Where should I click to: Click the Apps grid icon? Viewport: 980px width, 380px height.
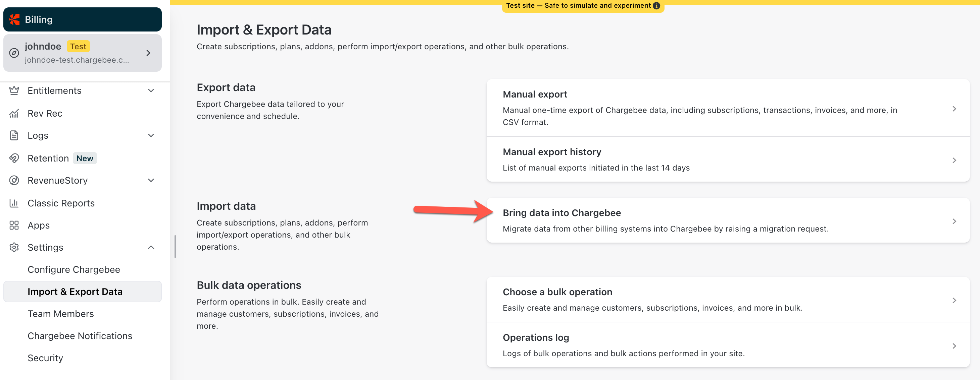click(14, 225)
